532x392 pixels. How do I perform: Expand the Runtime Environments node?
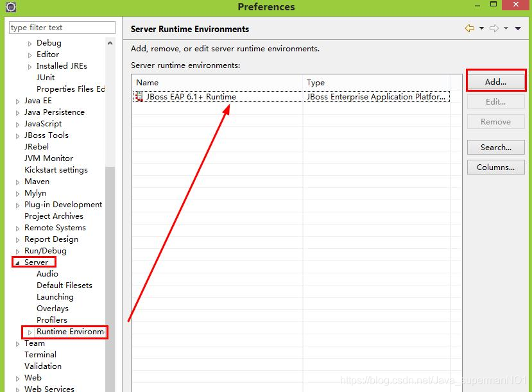point(30,332)
